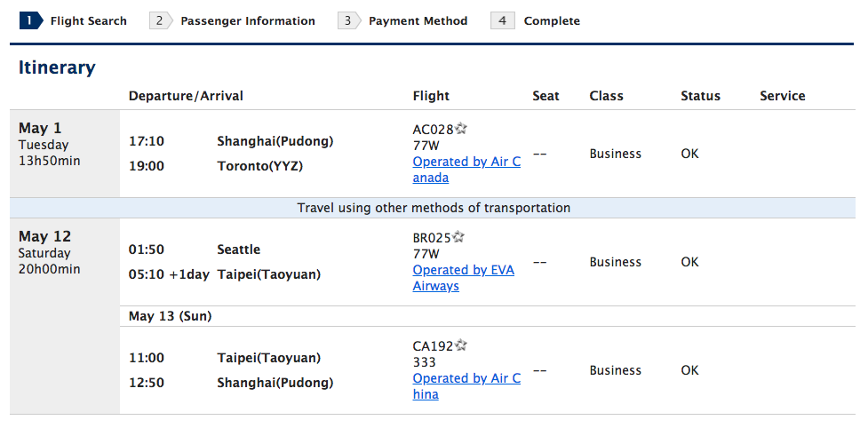Click 'Travel using other methods of transportation' bar
Viewport: 868px width, 428px height.
434,208
